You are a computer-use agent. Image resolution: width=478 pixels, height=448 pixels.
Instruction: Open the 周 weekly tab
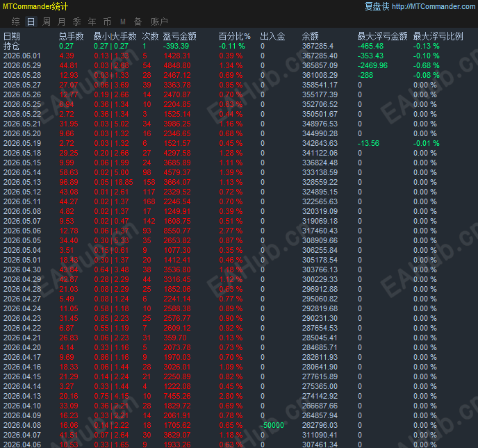click(x=47, y=22)
